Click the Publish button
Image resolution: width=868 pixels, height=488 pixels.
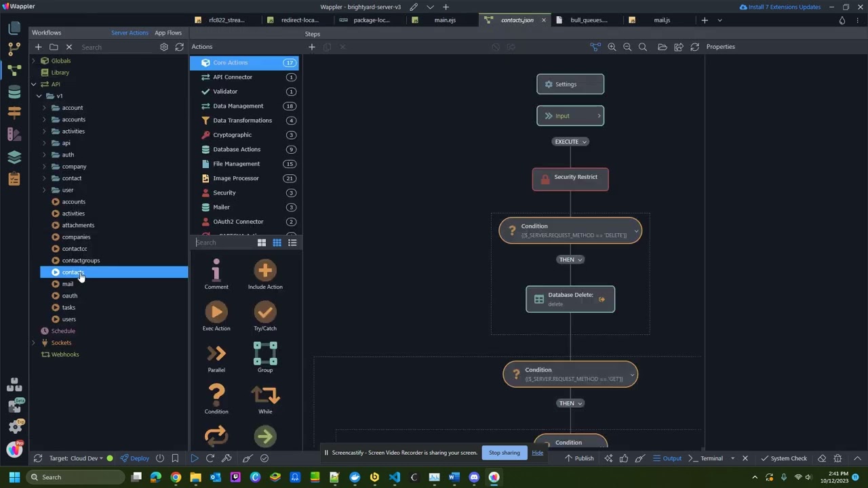pyautogui.click(x=579, y=459)
